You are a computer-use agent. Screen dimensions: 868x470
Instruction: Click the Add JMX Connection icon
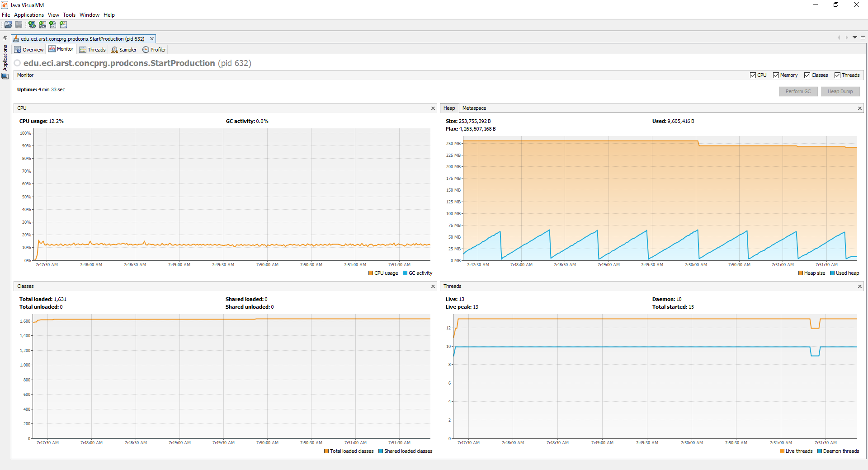[42, 25]
